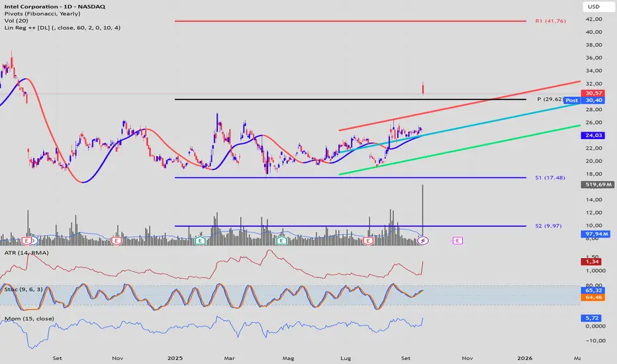617x364 pixels.
Task: Click the red 1,34 ATR value label
Action: click(592, 261)
